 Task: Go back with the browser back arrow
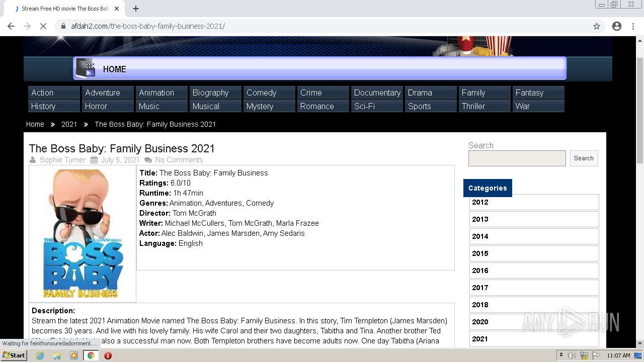[11, 26]
